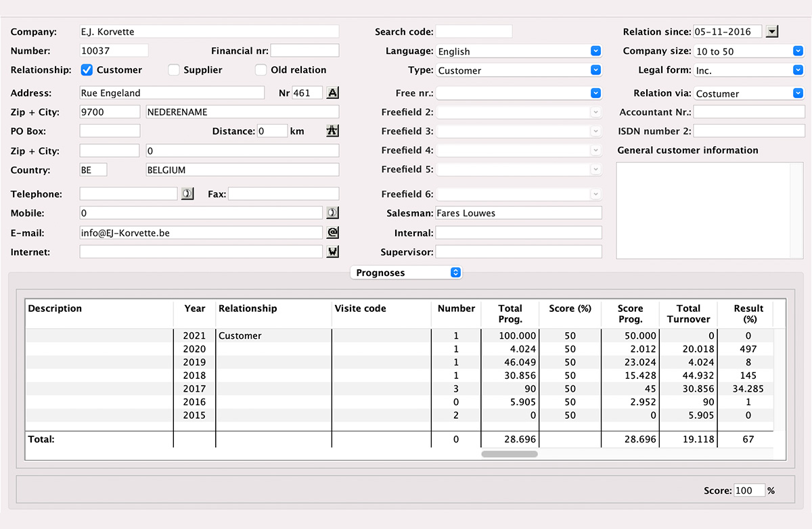The height and width of the screenshot is (529, 812).
Task: Click the route distance icon beside km
Action: 332,131
